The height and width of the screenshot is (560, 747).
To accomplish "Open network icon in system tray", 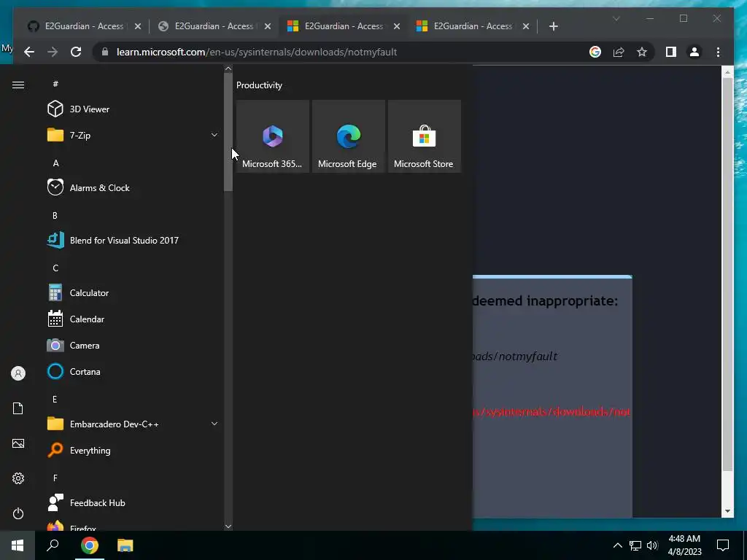I will pyautogui.click(x=635, y=545).
